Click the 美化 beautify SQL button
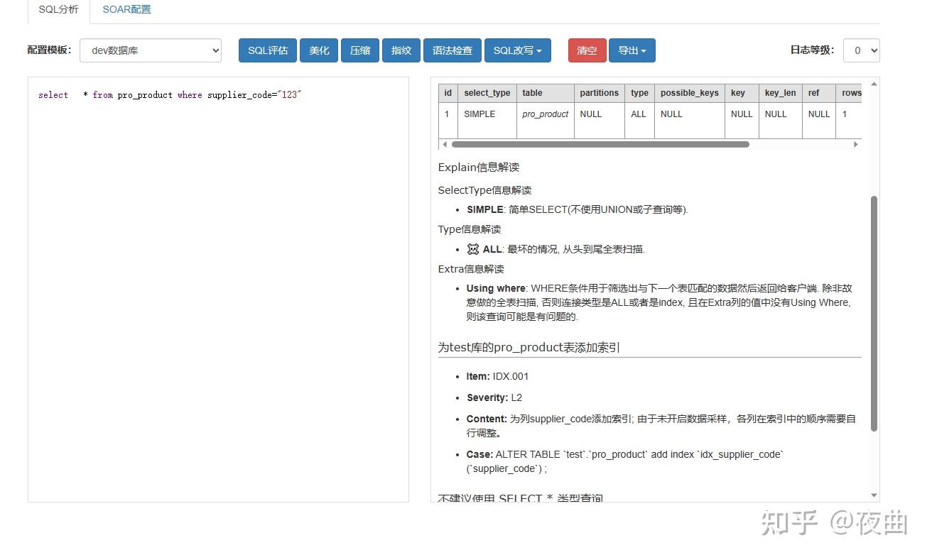Viewport: 932px width, 560px height. (x=318, y=50)
